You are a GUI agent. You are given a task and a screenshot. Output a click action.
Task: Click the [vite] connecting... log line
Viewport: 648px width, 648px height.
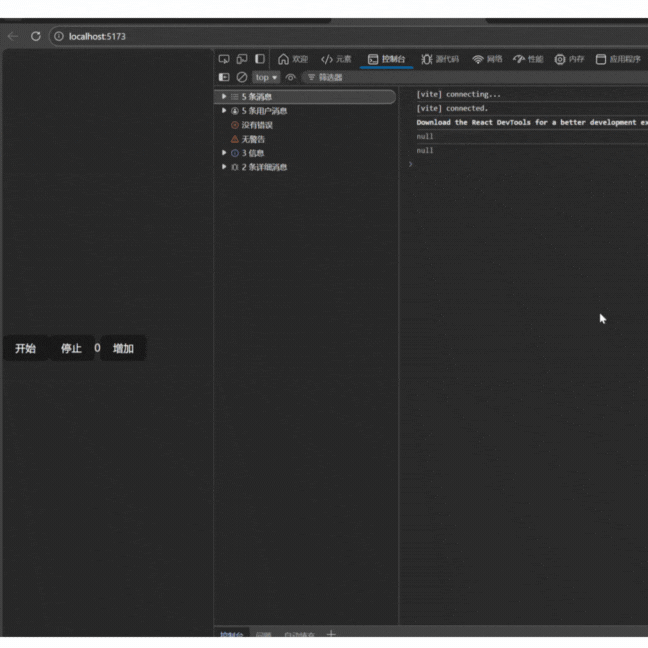tap(458, 94)
